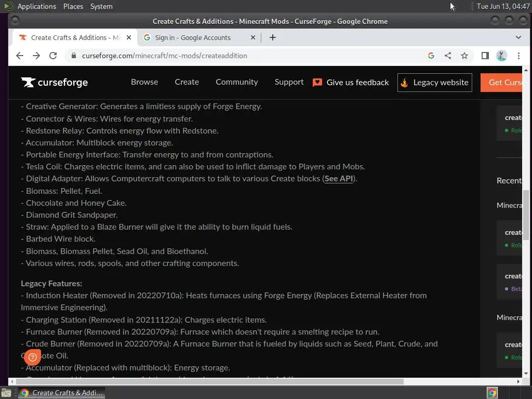Screen dimensions: 532x399
Task: Click the Chocolate and Honey Cake line
Action: [74, 203]
